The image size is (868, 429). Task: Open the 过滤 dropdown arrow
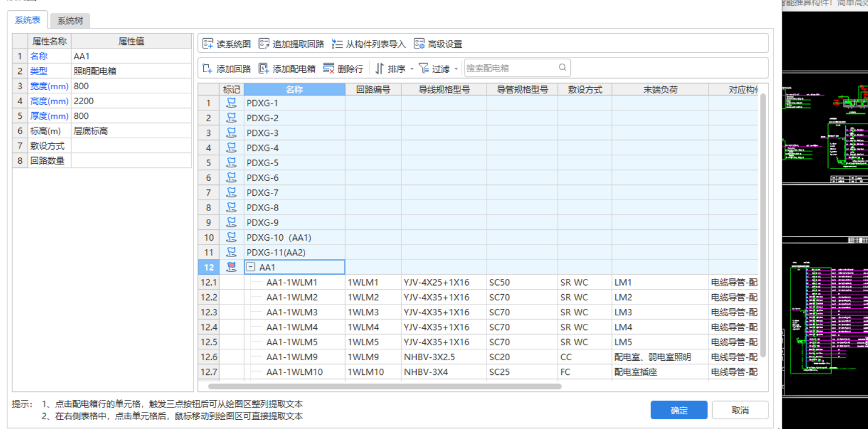(x=455, y=69)
